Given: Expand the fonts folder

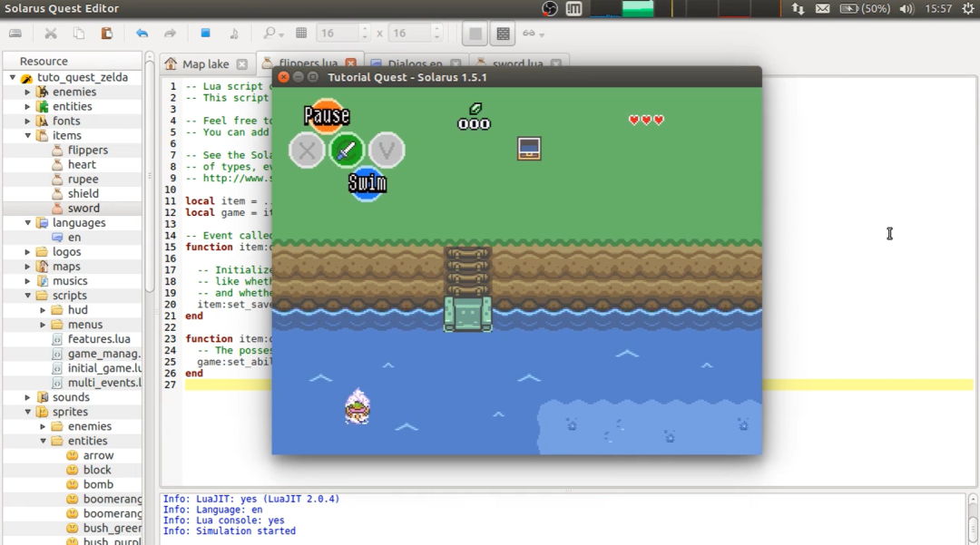Looking at the screenshot, I should pyautogui.click(x=27, y=122).
